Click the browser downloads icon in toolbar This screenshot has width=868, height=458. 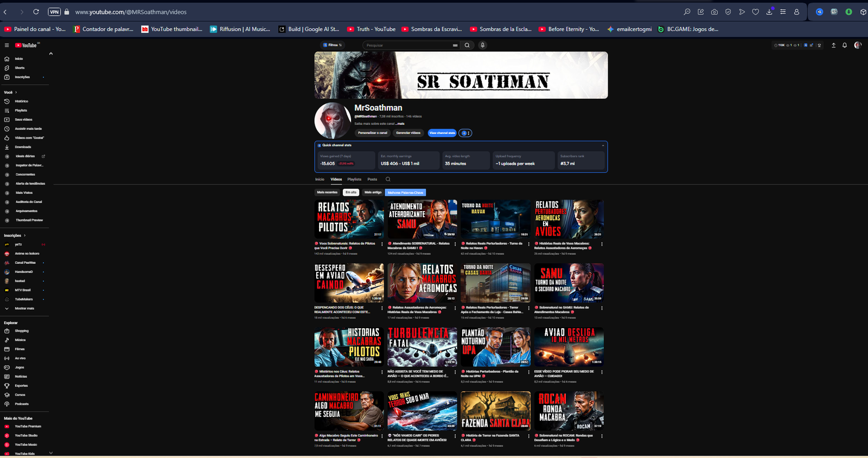(x=769, y=12)
